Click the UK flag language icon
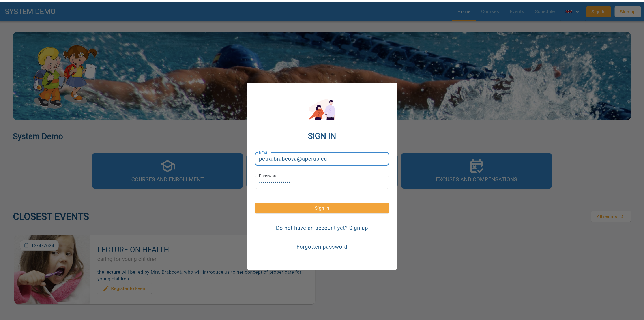Image resolution: width=644 pixels, height=320 pixels. tap(569, 11)
